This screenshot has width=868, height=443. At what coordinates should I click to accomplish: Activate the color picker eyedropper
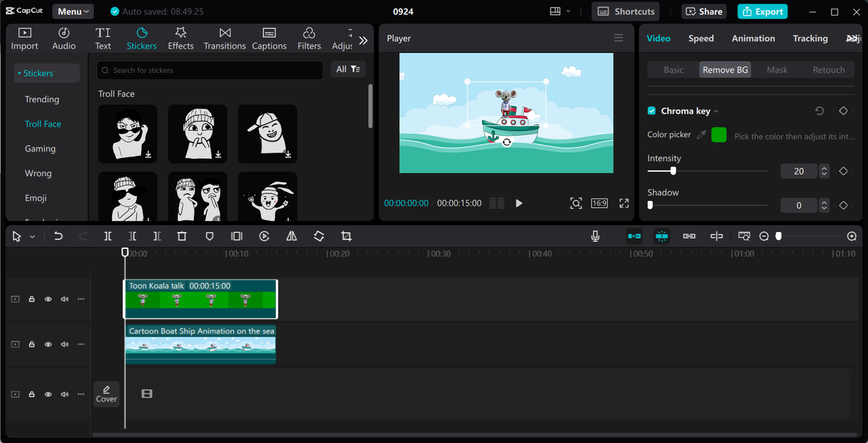pyautogui.click(x=701, y=135)
